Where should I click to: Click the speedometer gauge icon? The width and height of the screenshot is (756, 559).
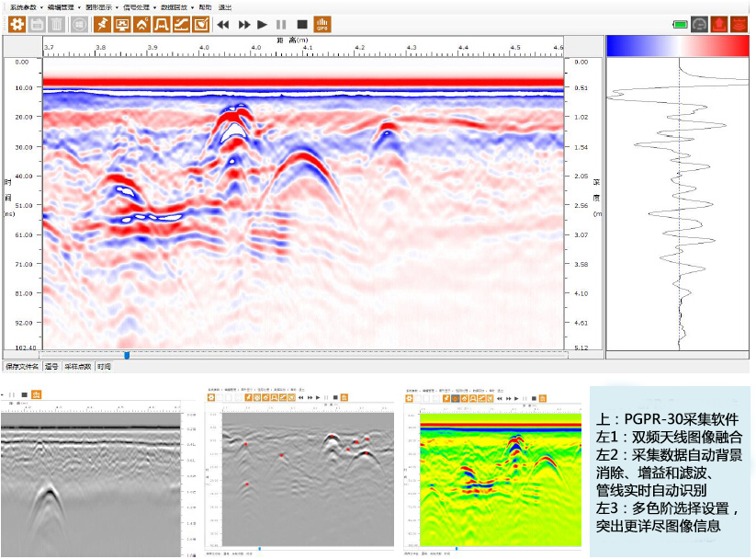pyautogui.click(x=700, y=24)
